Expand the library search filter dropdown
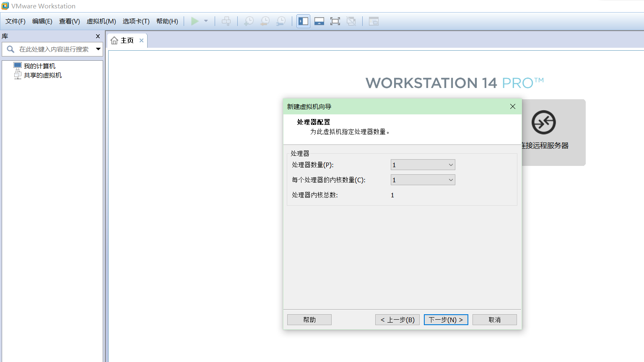 pos(99,49)
